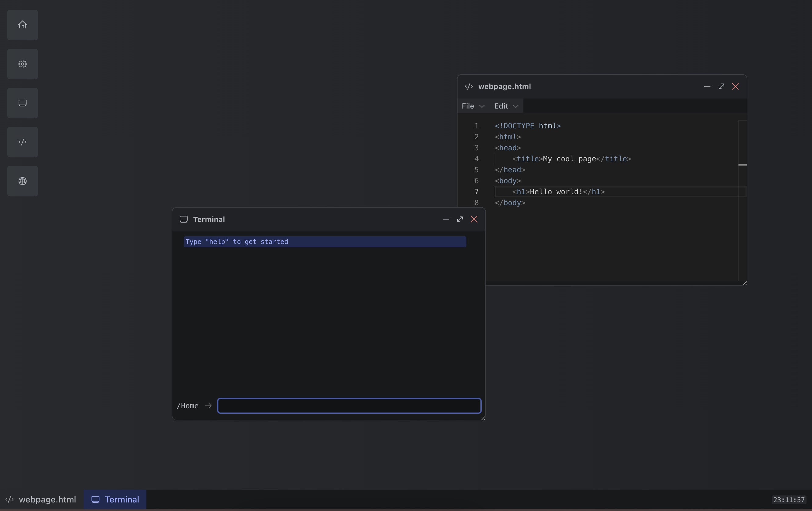Open web browser globe icon
Screen dimensions: 812x511
[x=23, y=181]
